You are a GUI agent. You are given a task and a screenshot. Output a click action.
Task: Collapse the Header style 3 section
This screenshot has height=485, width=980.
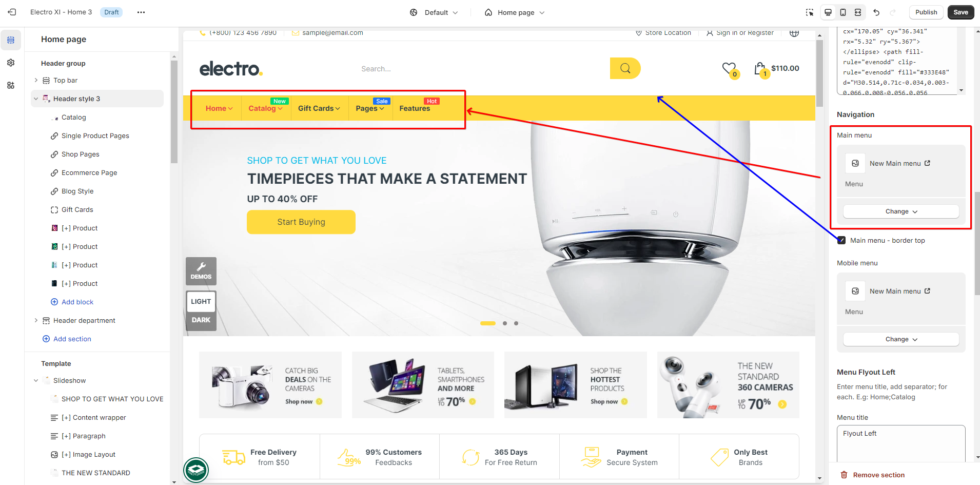click(36, 99)
